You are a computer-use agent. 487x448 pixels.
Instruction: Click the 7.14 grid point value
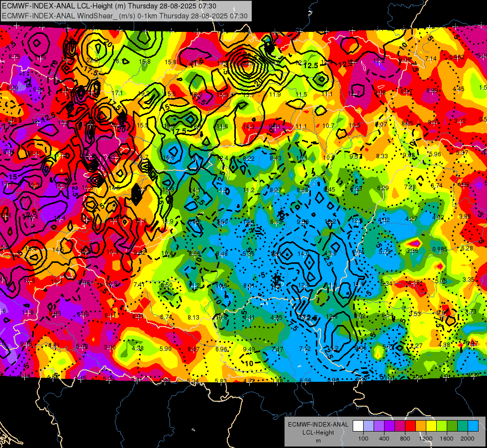click(431, 58)
